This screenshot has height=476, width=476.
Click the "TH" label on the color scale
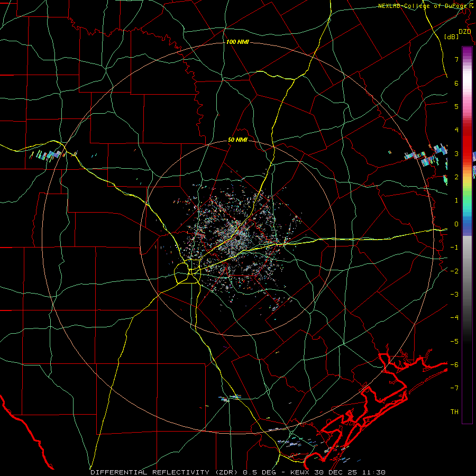(454, 411)
